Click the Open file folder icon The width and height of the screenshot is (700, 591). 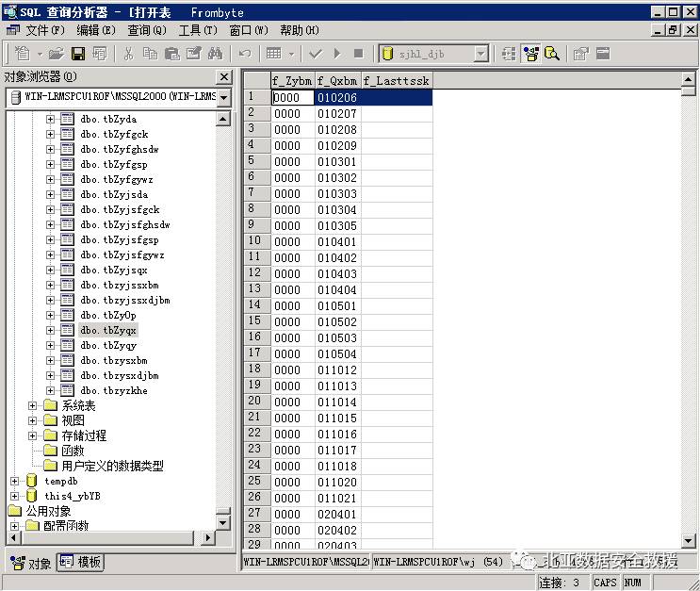[57, 54]
